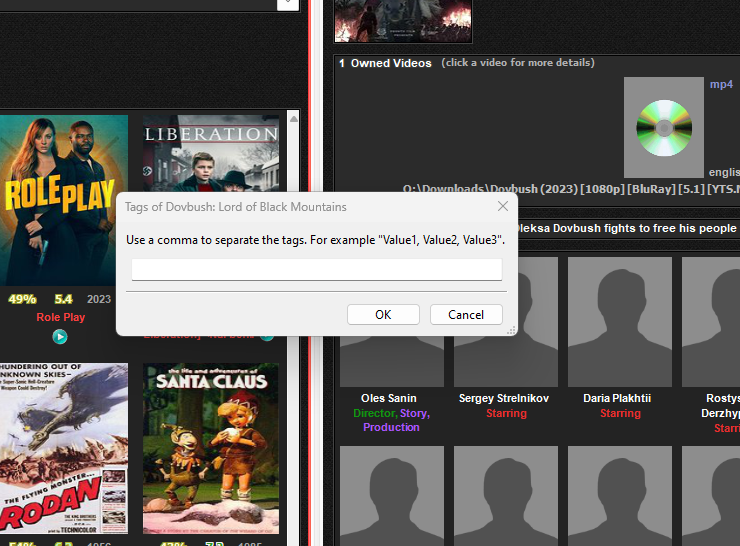Close the Tags of Dovbush dialog
The width and height of the screenshot is (740, 546).
click(x=503, y=206)
